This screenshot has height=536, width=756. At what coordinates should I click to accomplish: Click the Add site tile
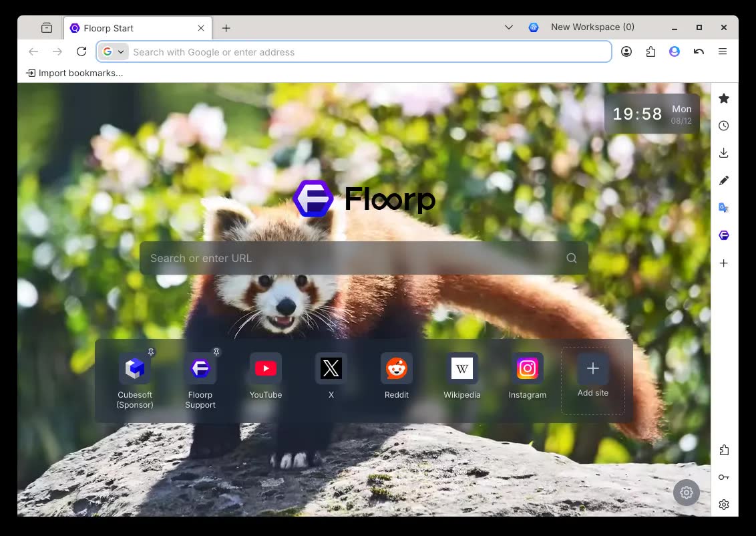(x=593, y=381)
